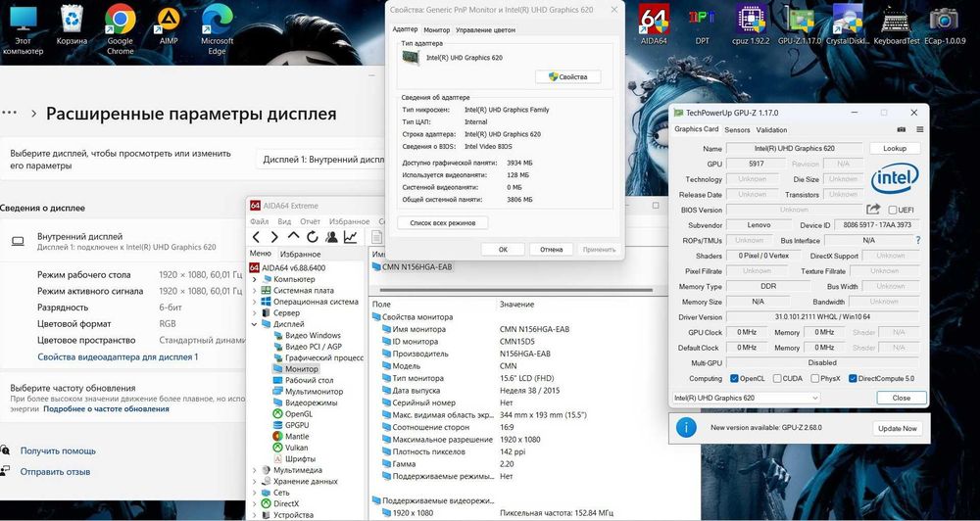Switch to the Избранное tab in AIDA64 sidebar

point(300,255)
